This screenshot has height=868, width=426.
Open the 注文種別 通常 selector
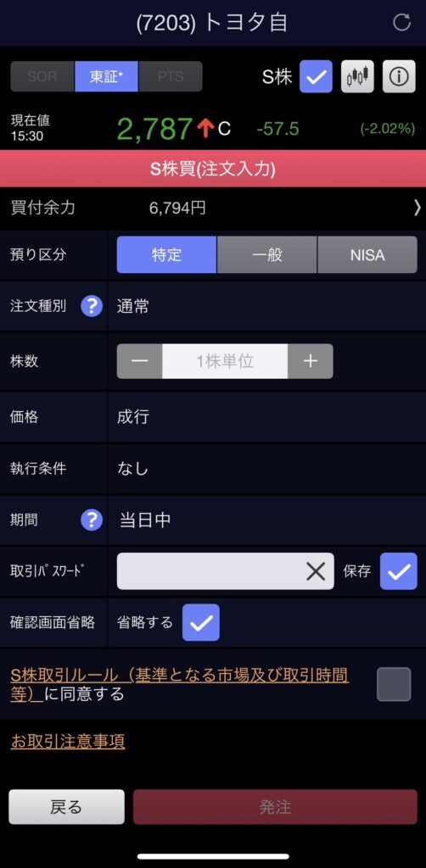267,306
